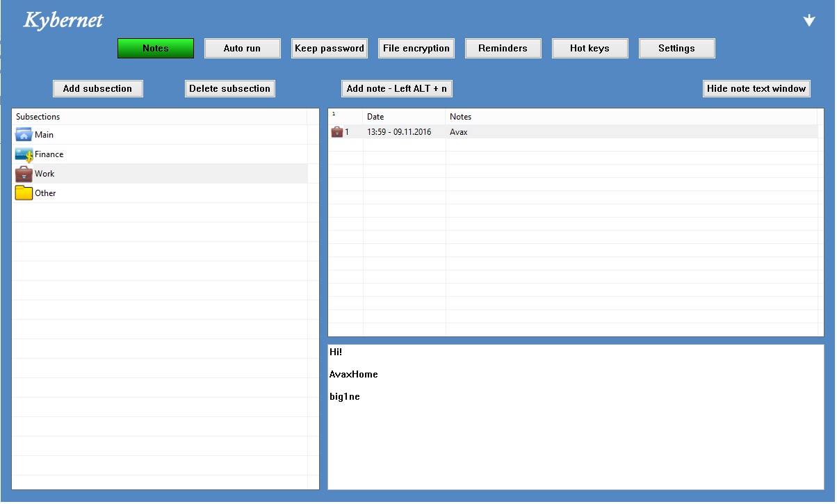Screen dimensions: 837x504
Task: Open the Notes tab
Action: point(156,49)
